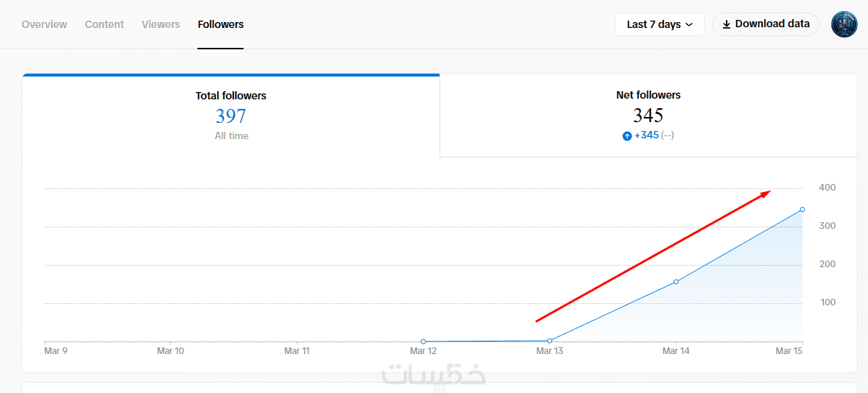
Task: Click the download arrow icon
Action: 726,24
